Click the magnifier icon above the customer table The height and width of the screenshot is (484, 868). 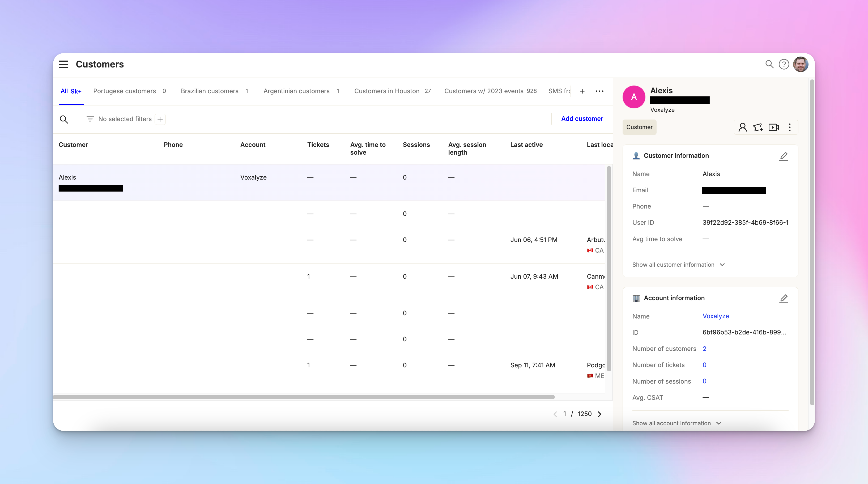64,119
